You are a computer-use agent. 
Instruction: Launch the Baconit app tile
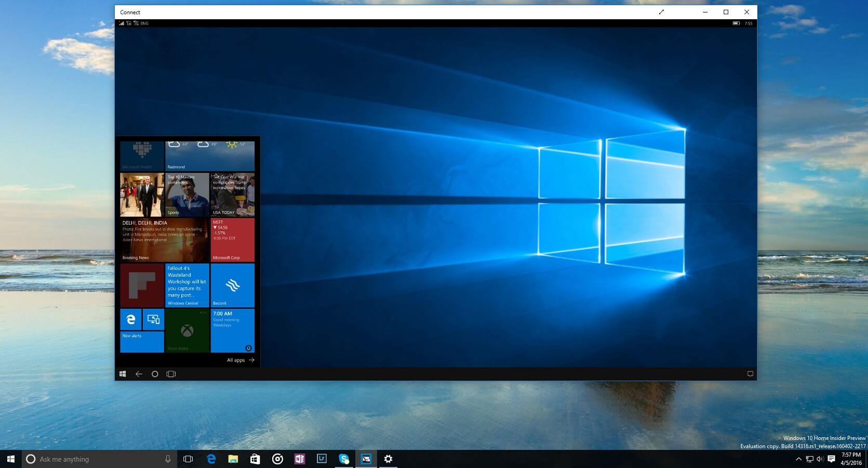pyautogui.click(x=232, y=285)
